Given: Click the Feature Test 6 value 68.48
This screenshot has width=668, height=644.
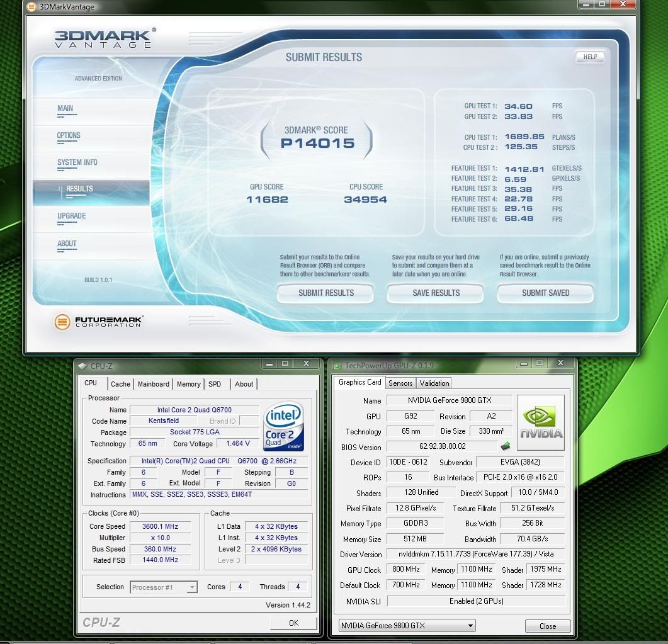Looking at the screenshot, I should (518, 218).
